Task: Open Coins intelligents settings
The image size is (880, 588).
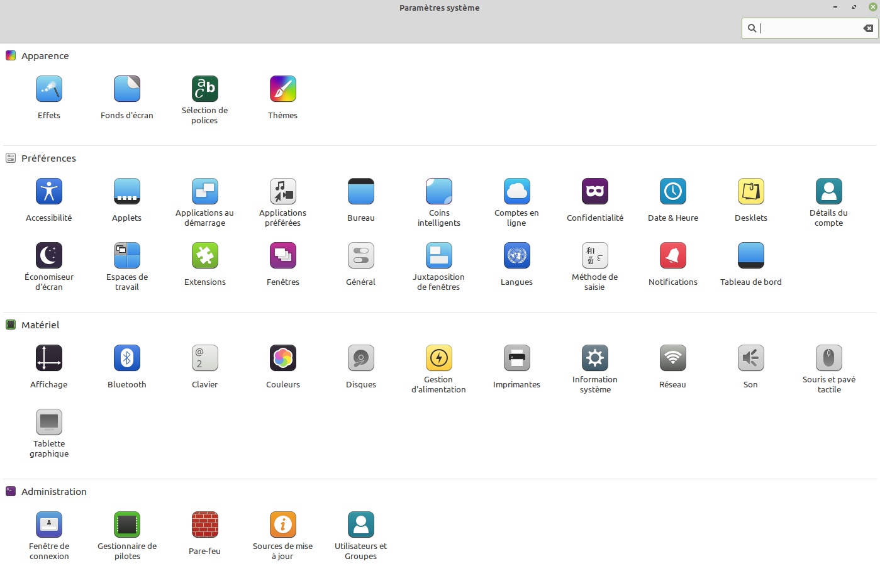Action: tap(439, 192)
